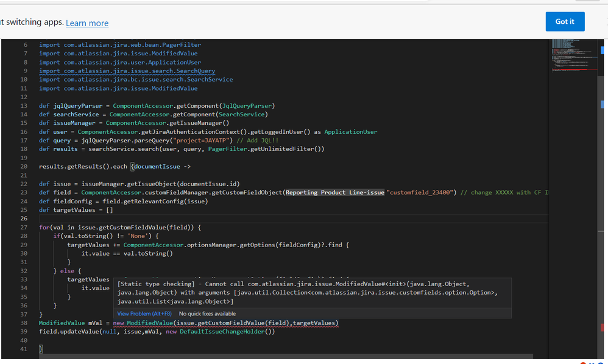608x364 pixels.
Task: Click line number 26 in gutter
Action: pos(24,219)
